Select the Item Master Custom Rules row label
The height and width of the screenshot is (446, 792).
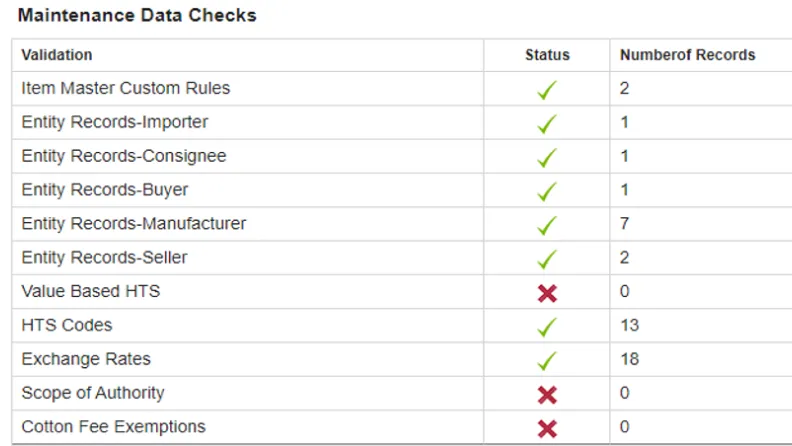126,88
